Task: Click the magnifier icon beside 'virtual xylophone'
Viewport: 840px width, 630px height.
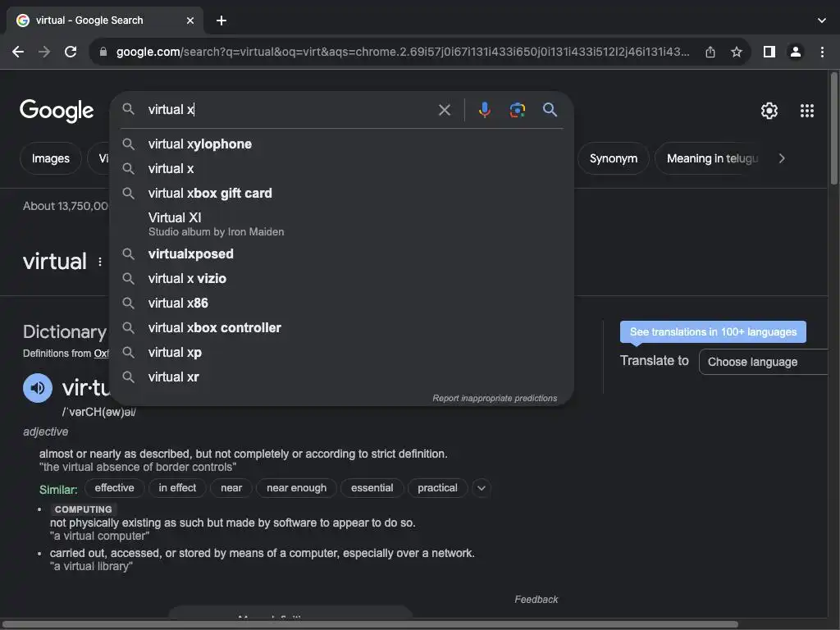Action: (128, 144)
